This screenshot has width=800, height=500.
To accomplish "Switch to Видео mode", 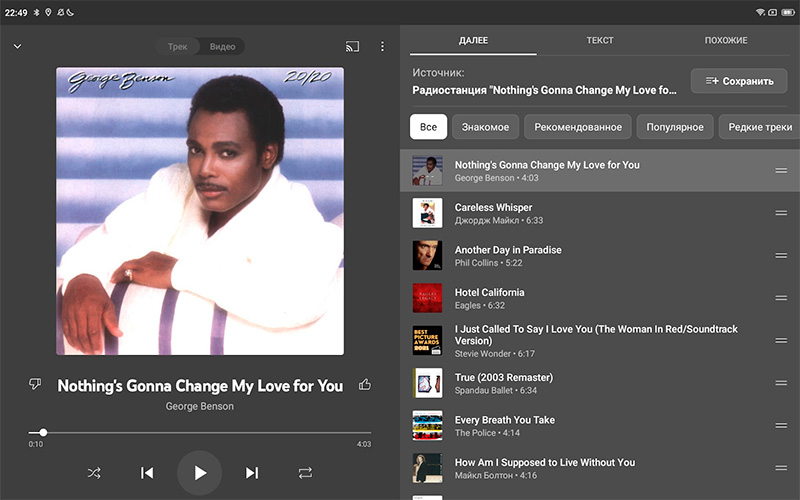I will [x=222, y=47].
